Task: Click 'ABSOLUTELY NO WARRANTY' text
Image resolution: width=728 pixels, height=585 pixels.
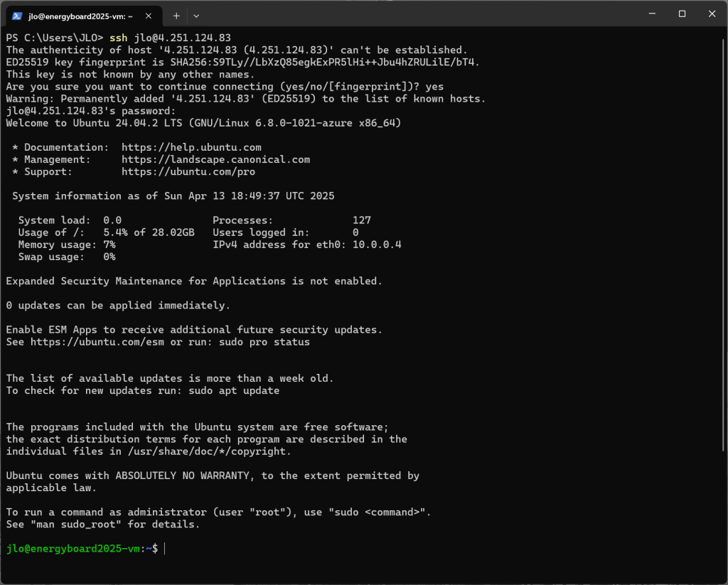Action: (183, 476)
